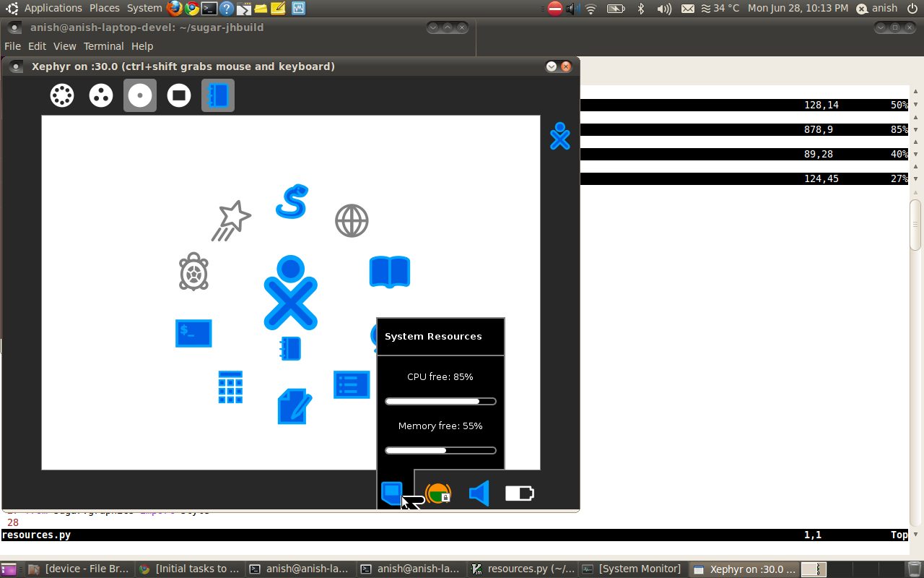
Task: Open the Applications menu
Action: 53,8
